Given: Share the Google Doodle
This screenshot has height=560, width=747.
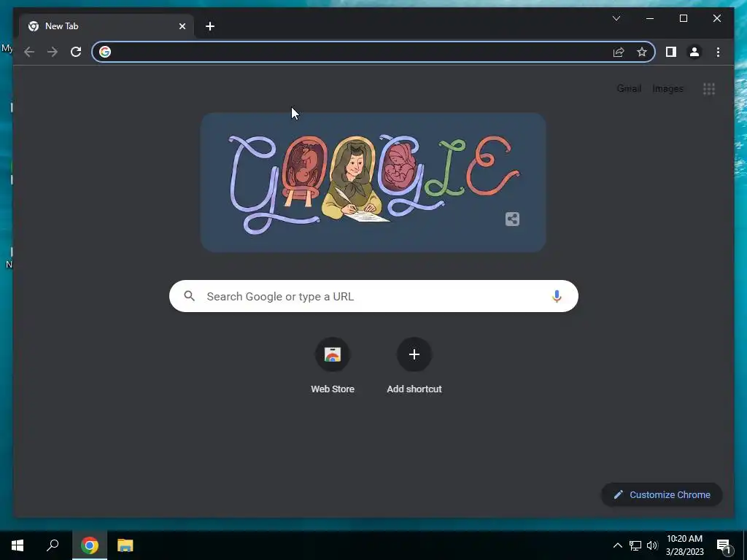Looking at the screenshot, I should pos(512,219).
